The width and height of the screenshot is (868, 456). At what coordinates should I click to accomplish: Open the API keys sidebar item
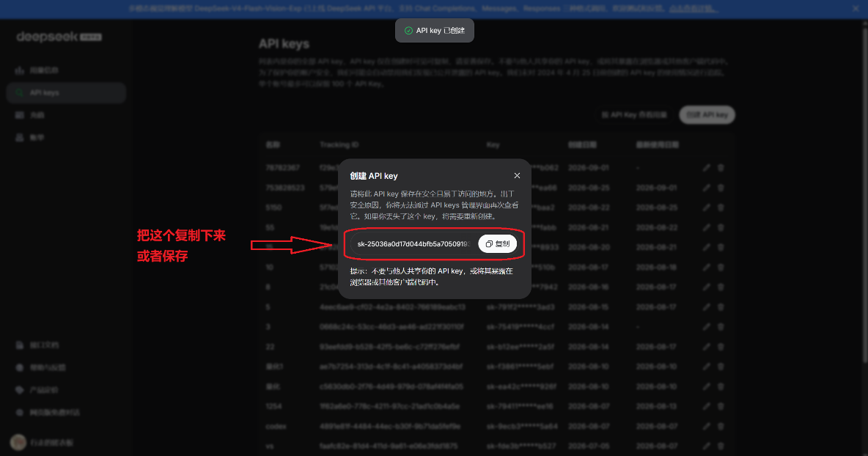click(x=66, y=92)
